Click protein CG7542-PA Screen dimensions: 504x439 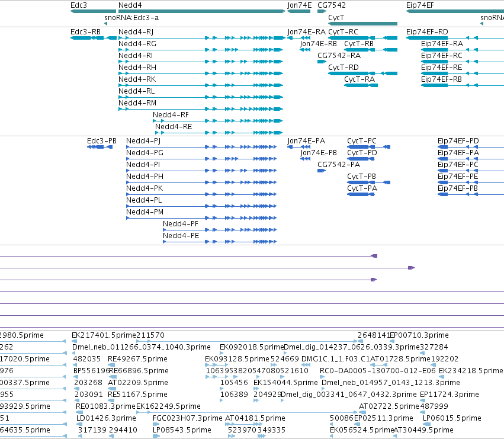tap(322, 171)
